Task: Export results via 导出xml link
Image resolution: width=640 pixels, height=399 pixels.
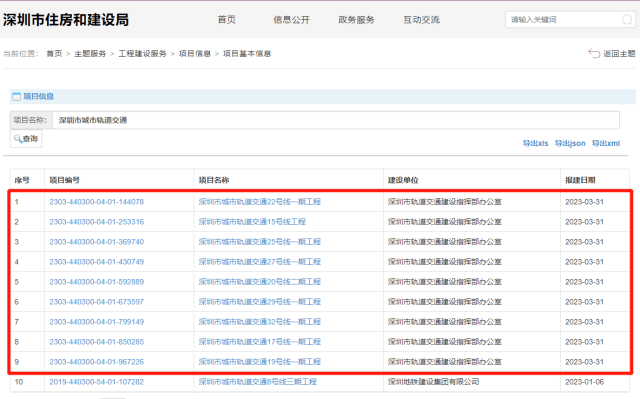Action: (x=606, y=143)
